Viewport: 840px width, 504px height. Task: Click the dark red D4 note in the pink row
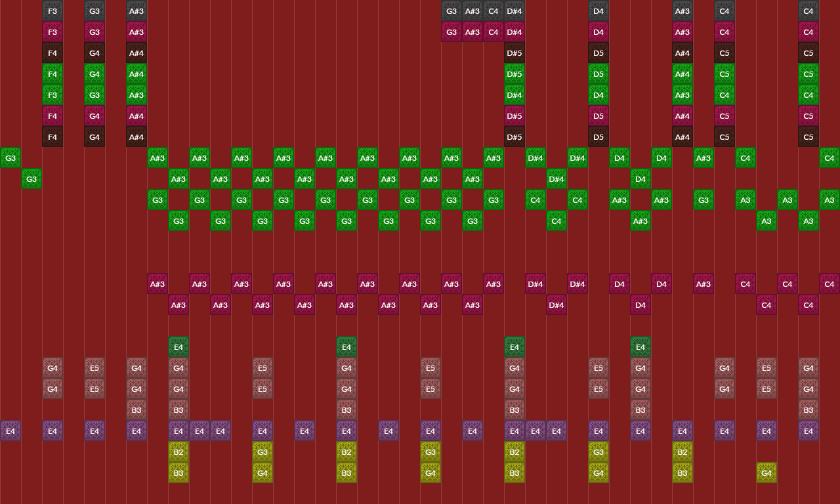point(619,283)
